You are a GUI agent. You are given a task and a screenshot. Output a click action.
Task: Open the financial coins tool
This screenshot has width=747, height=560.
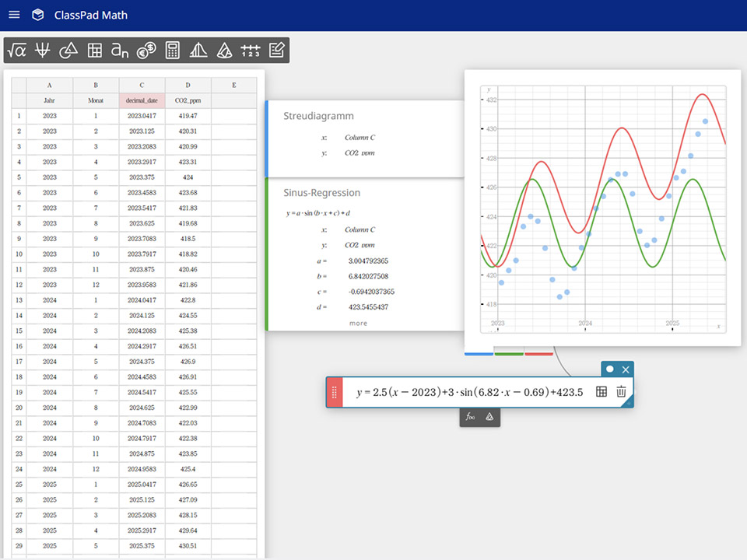tap(146, 51)
